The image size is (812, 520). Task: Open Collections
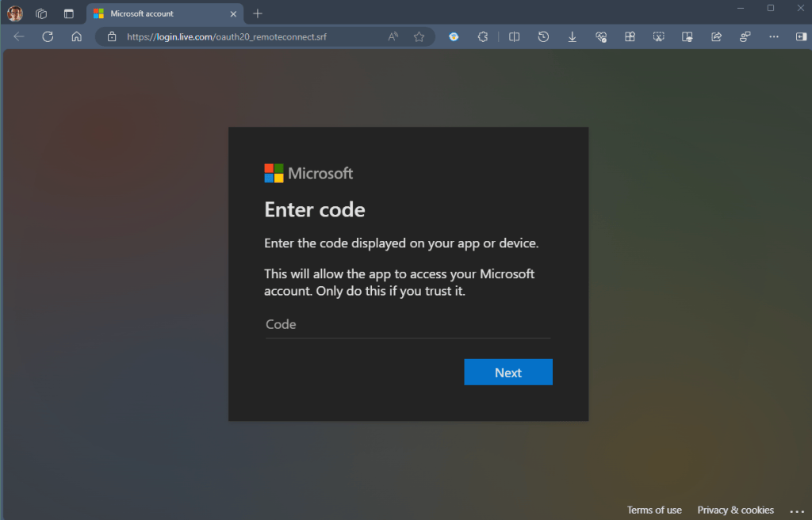coord(629,36)
